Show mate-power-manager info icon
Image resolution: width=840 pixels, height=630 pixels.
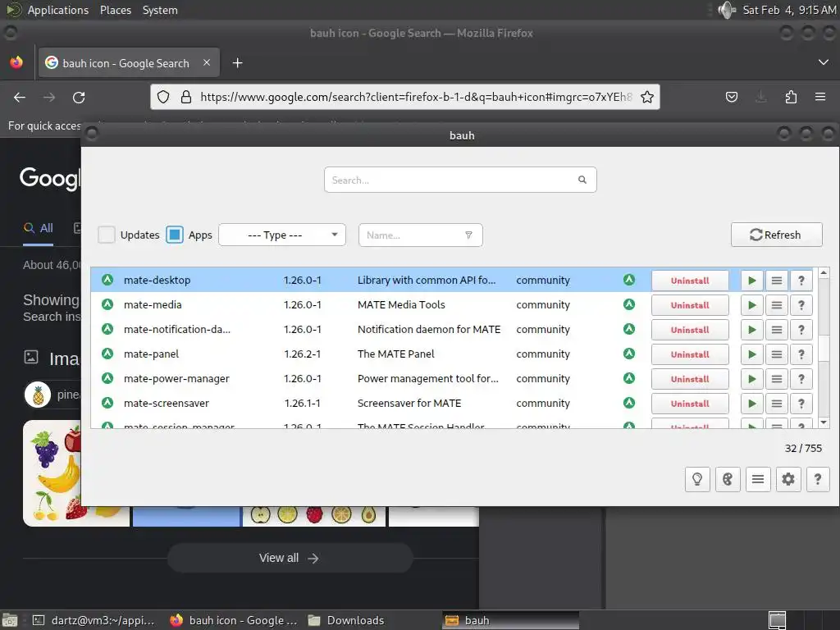801,379
